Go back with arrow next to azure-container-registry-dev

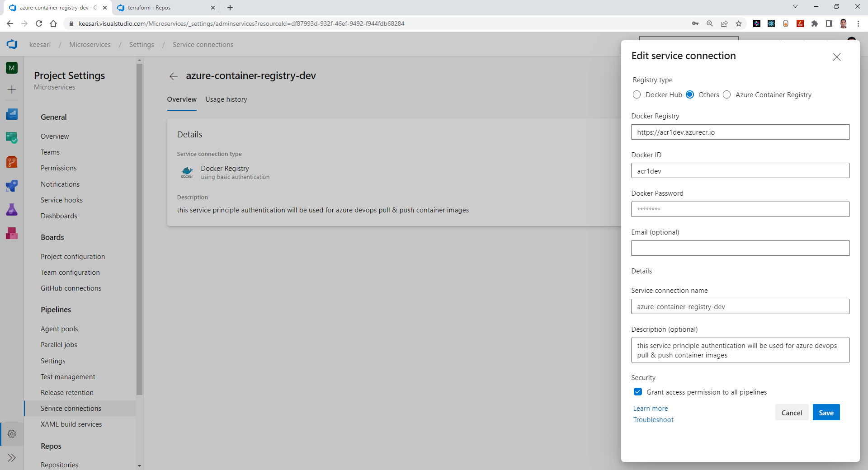point(174,76)
